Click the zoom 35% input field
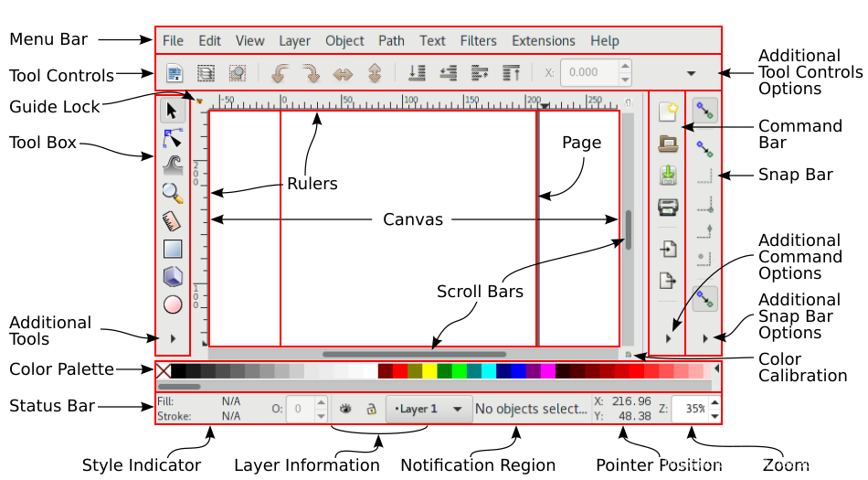The height and width of the screenshot is (480, 868). pos(691,409)
